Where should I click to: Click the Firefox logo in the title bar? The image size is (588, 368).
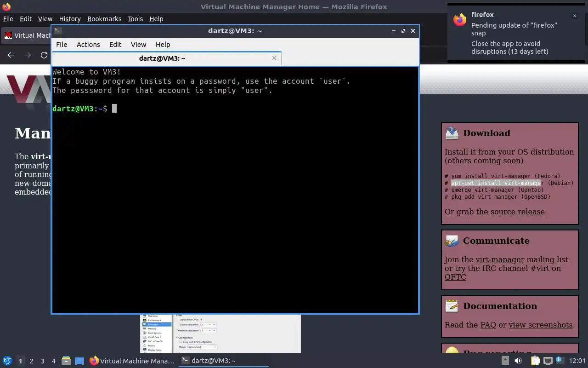tap(6, 6)
